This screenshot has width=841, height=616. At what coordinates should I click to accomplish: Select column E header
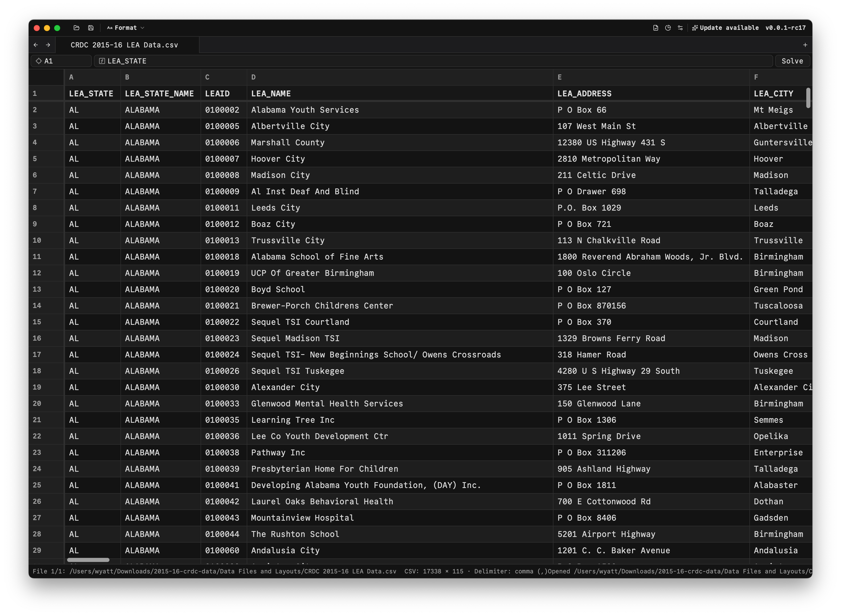coord(651,77)
